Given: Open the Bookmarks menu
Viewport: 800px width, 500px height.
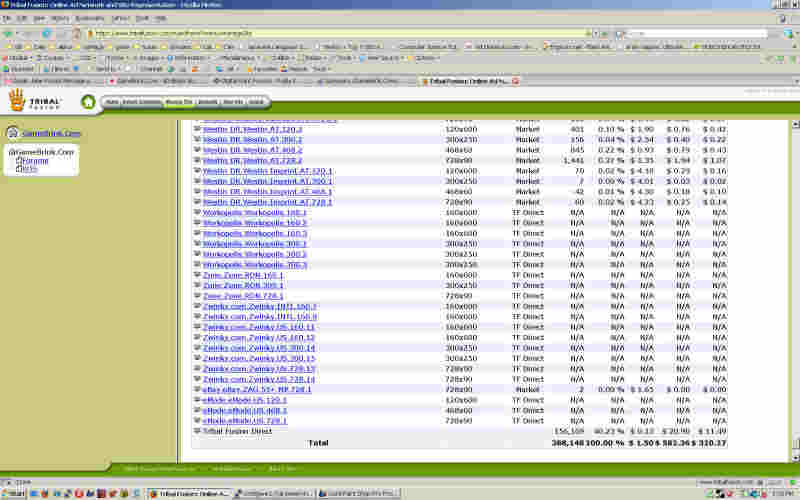Looking at the screenshot, I should [x=89, y=18].
